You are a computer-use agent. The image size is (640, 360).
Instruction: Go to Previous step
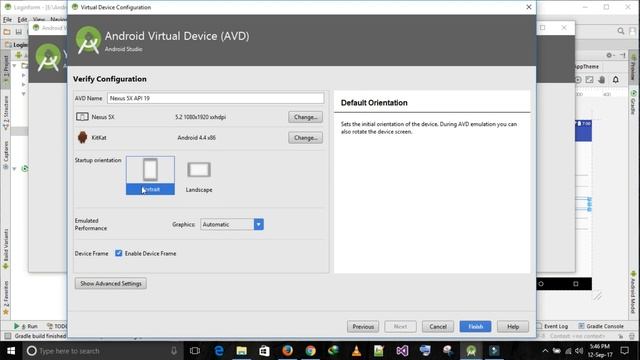pyautogui.click(x=363, y=327)
